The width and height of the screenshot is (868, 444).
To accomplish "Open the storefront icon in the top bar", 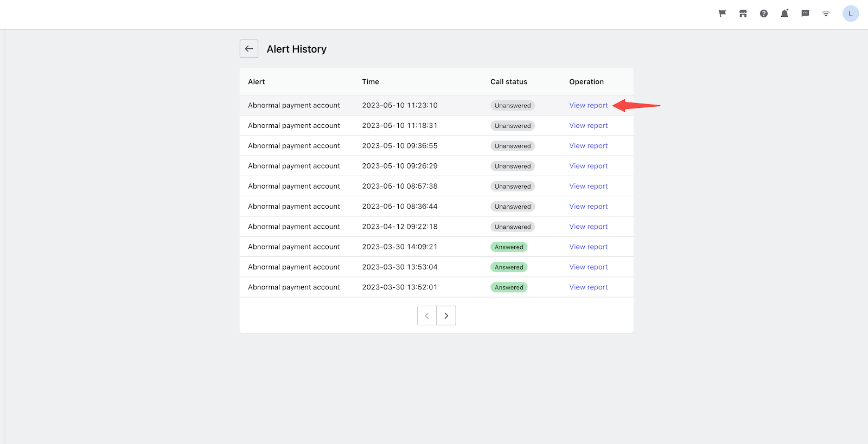I will click(743, 14).
